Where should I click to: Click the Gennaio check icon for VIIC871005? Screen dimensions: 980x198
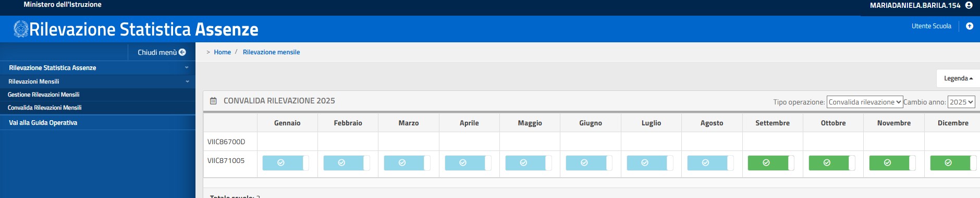tap(281, 163)
